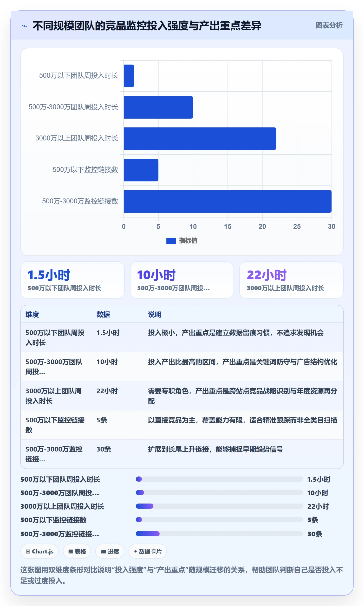The height and width of the screenshot is (606, 364).
Task: Toggle the 指标值 legend color box
Action: pyautogui.click(x=171, y=241)
